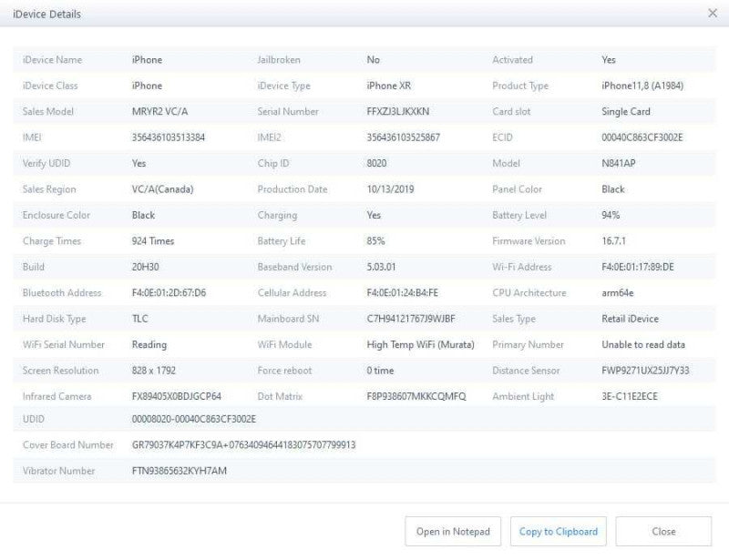Viewport: 729px width, 560px height.
Task: Click the Charging label
Action: coord(277,215)
